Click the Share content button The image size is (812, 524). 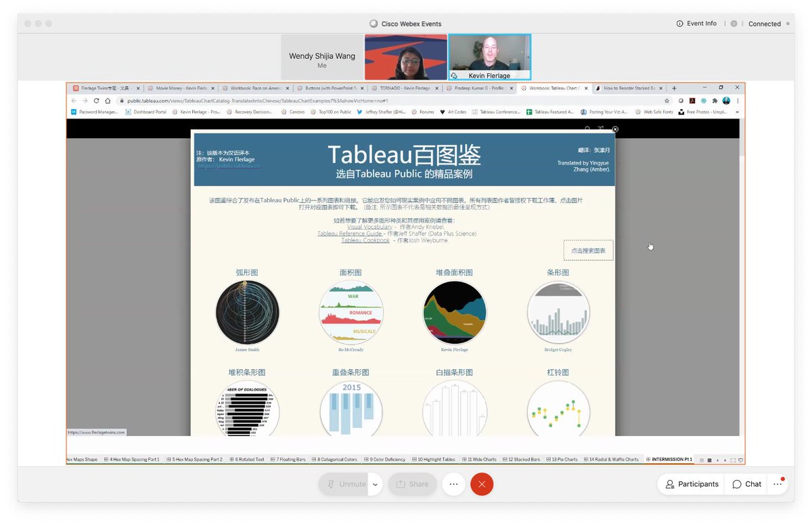[412, 484]
